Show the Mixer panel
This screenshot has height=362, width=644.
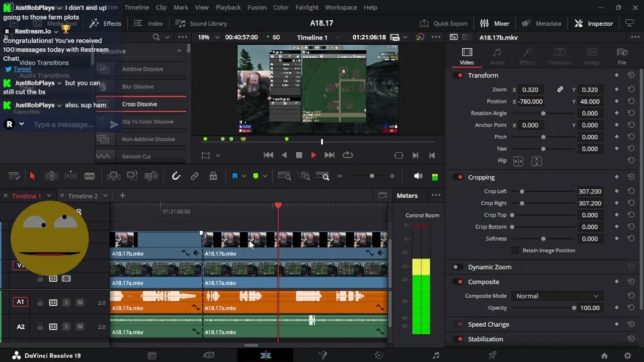point(495,24)
